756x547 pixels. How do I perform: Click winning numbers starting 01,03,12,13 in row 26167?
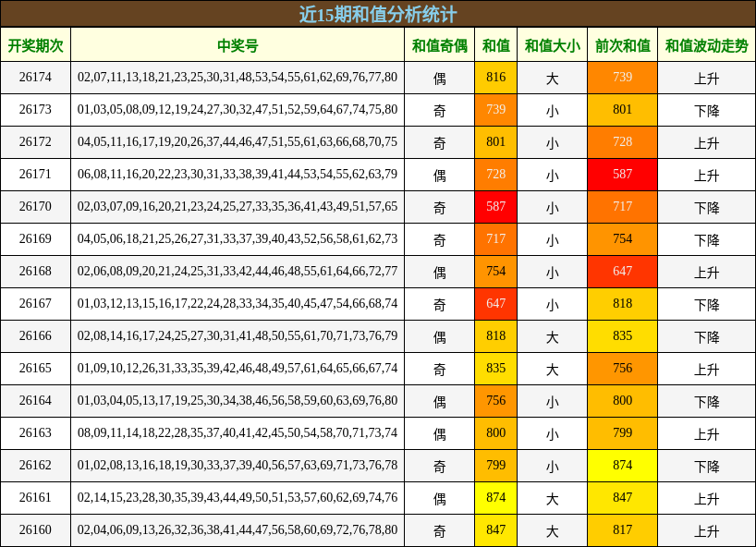(x=238, y=304)
